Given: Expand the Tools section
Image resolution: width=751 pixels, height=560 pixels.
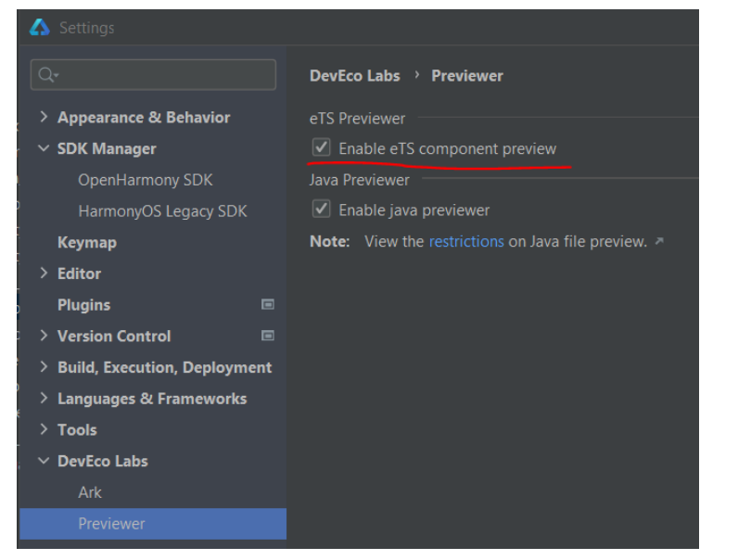Looking at the screenshot, I should 44,429.
